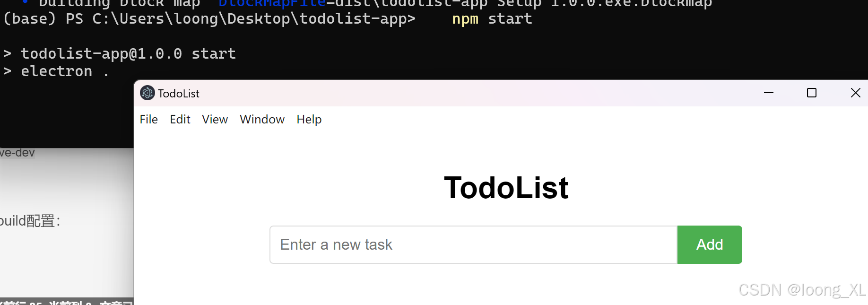Click the "todolist-app@1.0.0 start" output line
The image size is (868, 305).
[x=128, y=54]
